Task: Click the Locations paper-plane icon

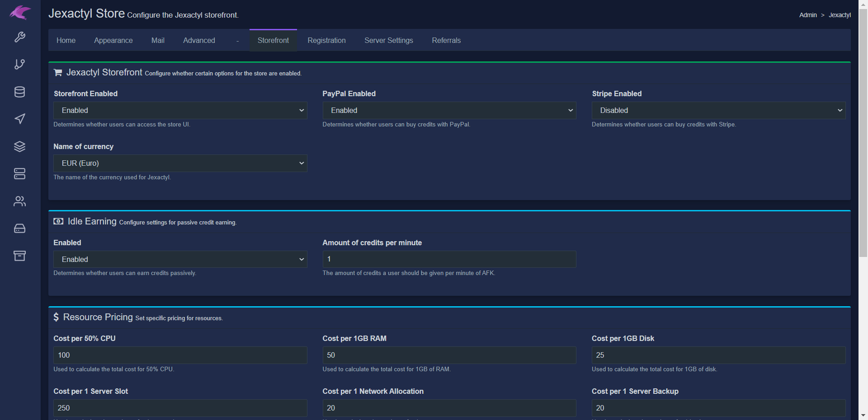Action: click(20, 119)
